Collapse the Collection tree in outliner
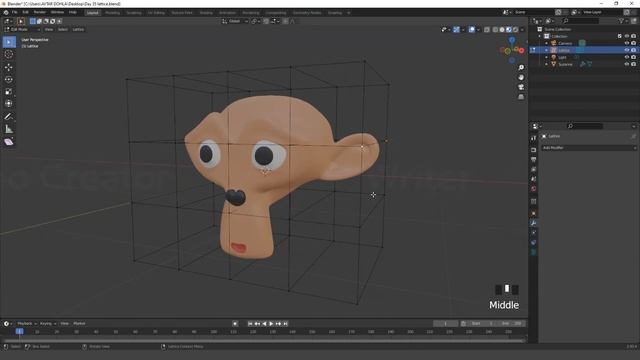 click(540, 36)
